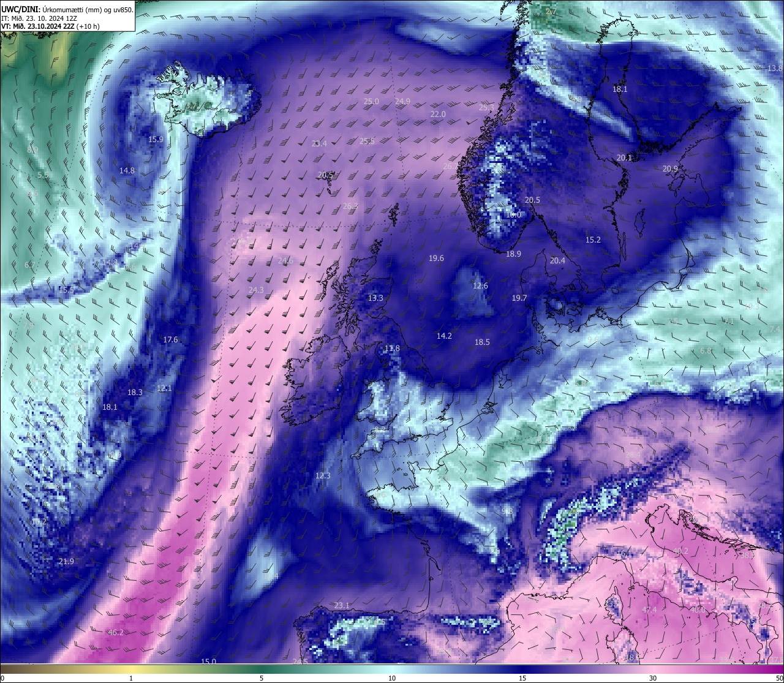Click the 24.9 value on the map
This screenshot has width=784, height=683.
click(402, 101)
